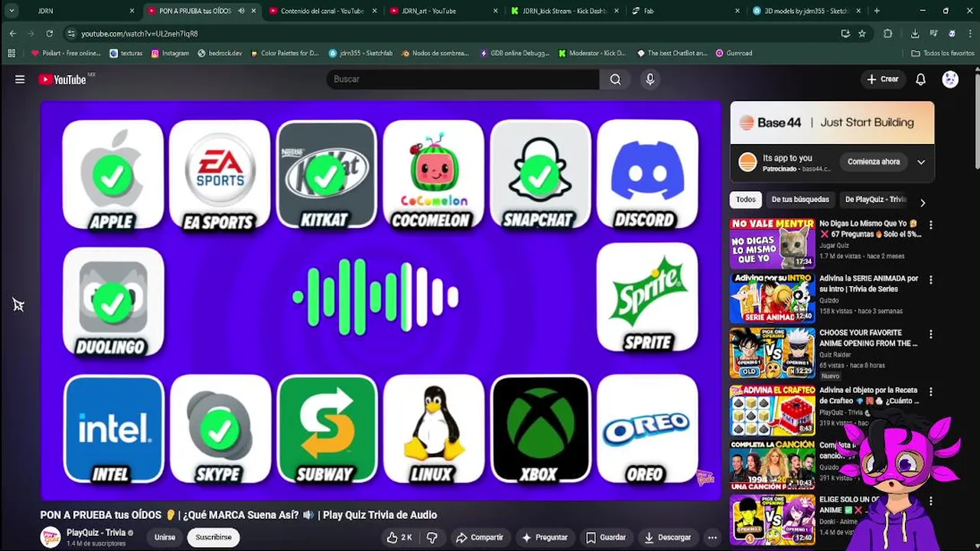
Task: Open the PlayQuiz - Trivia channel name
Action: pos(96,533)
